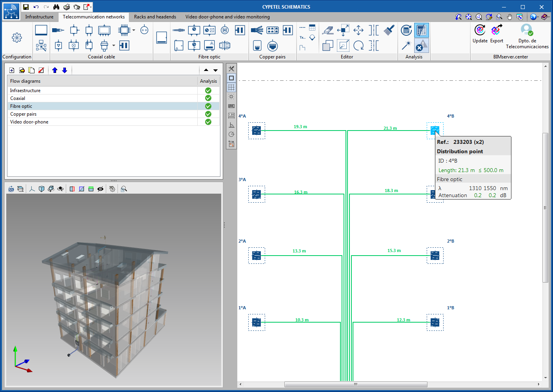Screen dimensions: 553x392
Task: Toggle the section view icon in 3D toolbar
Action: coord(72,189)
